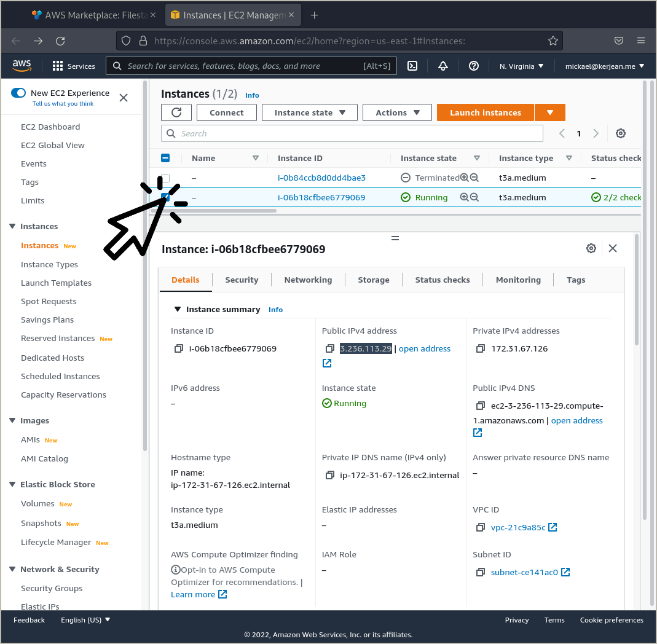Toggle the New EC2 Experience switch
The image size is (657, 644).
click(x=18, y=93)
